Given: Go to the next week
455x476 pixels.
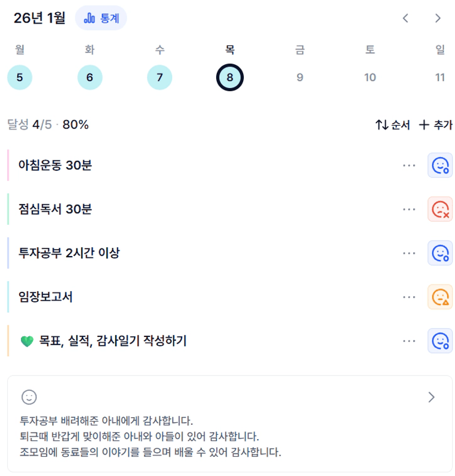Looking at the screenshot, I should pyautogui.click(x=438, y=18).
